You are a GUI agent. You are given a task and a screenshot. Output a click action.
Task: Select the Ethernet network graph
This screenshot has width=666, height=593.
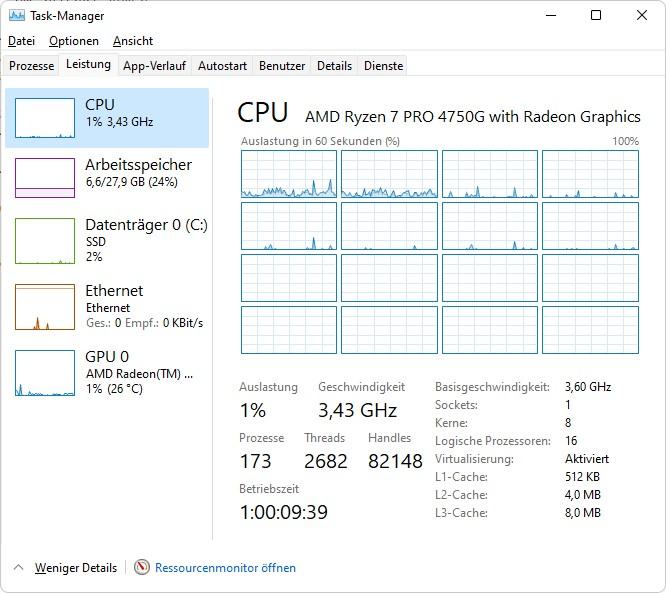[45, 306]
